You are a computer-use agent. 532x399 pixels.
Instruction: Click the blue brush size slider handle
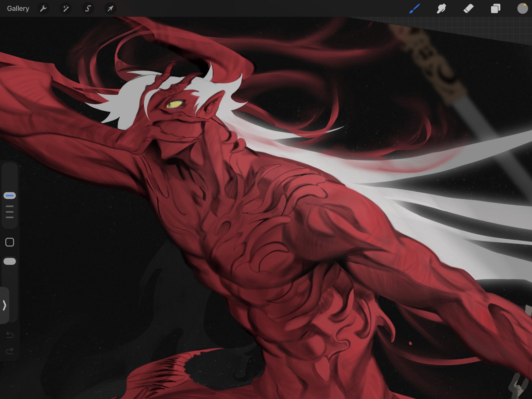[10, 196]
